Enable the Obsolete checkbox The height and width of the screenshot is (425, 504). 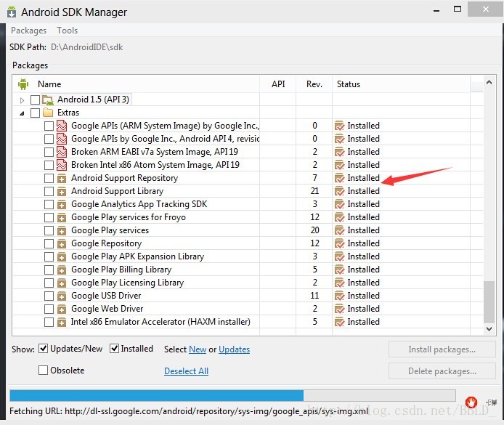(x=43, y=371)
